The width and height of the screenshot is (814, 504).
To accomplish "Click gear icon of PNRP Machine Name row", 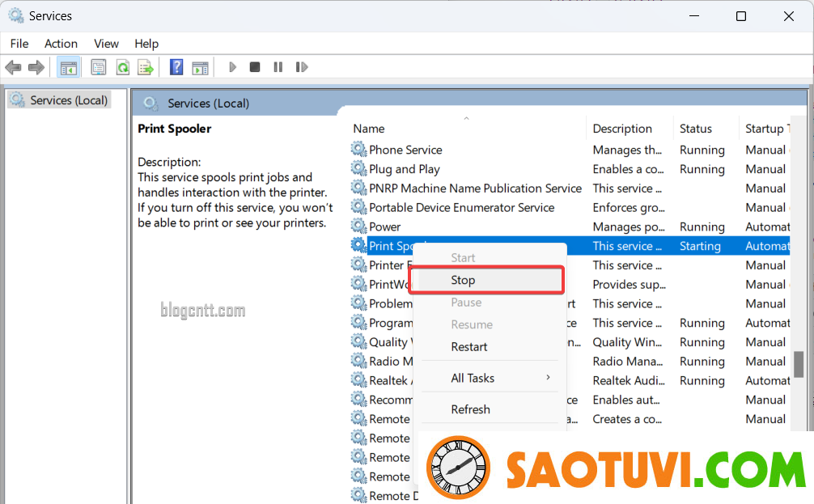I will [x=358, y=188].
